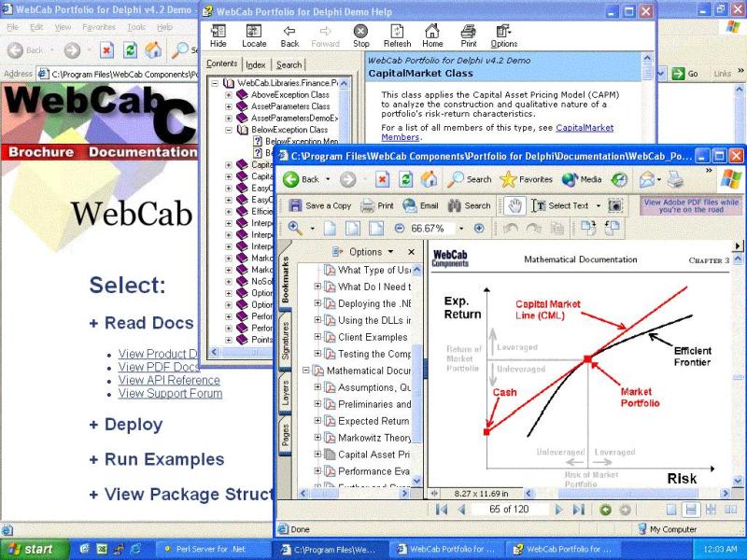
Task: Decrease PDF zoom with minus button
Action: pos(400,229)
